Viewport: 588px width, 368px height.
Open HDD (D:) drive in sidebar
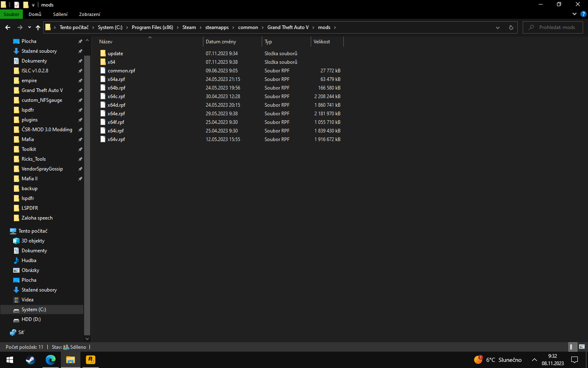(31, 319)
